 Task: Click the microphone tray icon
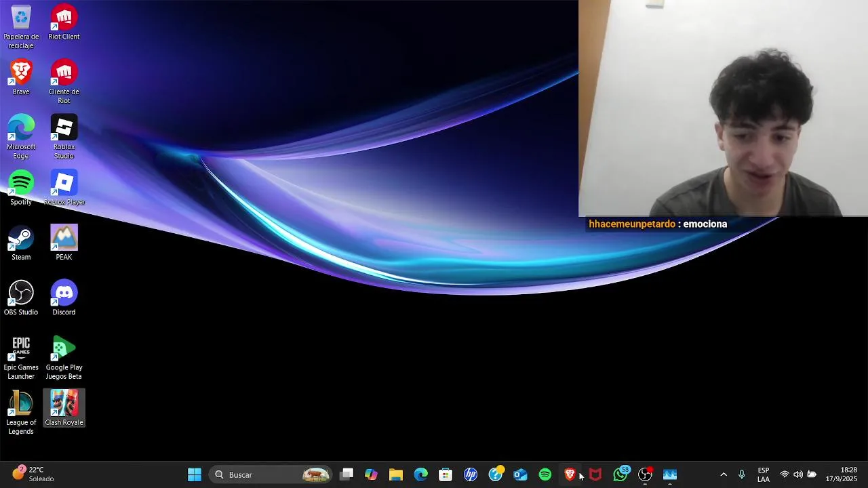point(742,474)
